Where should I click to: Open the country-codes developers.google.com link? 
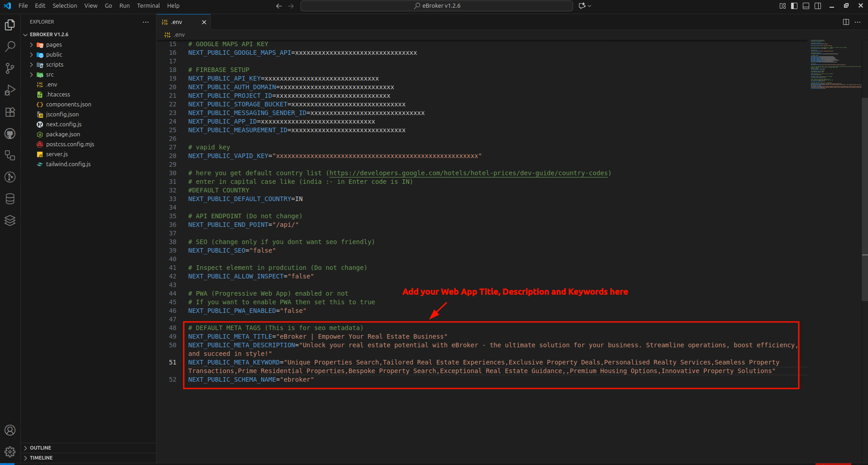468,173
